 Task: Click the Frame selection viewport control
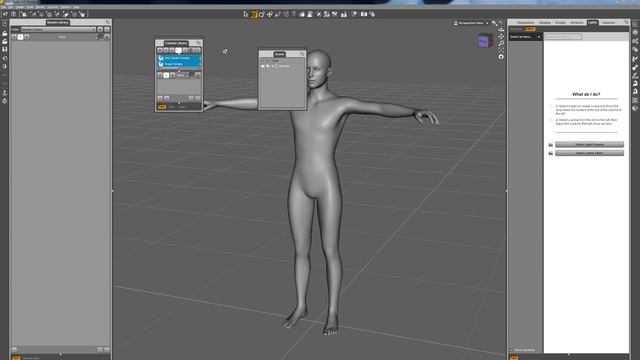[x=501, y=50]
